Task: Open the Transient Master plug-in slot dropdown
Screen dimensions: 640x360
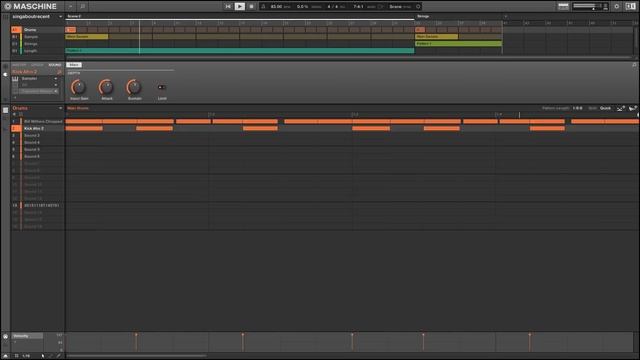Action: [x=56, y=91]
